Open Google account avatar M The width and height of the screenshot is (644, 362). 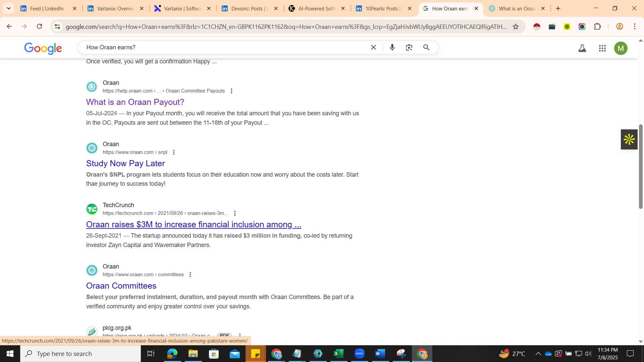coord(621,48)
